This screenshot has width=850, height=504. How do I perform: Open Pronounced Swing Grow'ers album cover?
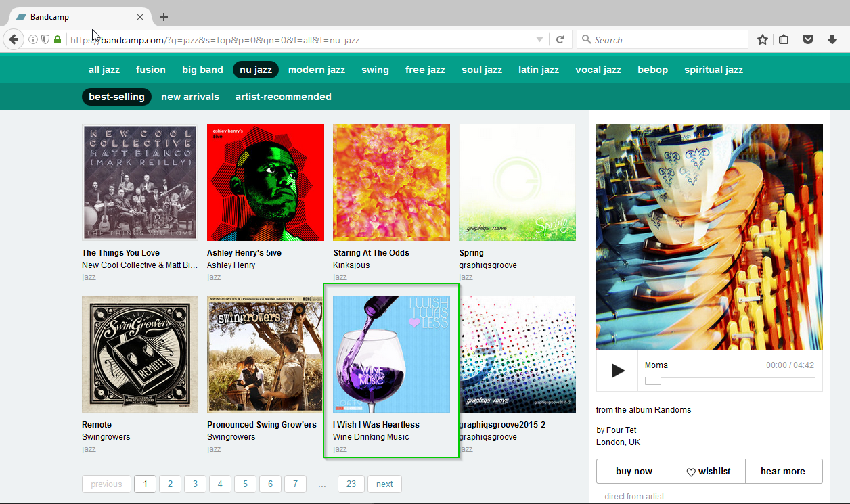265,354
